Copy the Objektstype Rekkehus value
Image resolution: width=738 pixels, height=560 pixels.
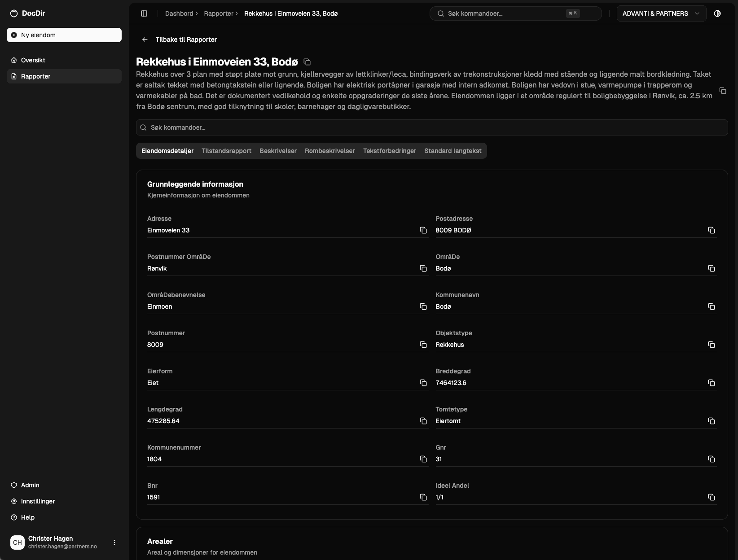[712, 345]
